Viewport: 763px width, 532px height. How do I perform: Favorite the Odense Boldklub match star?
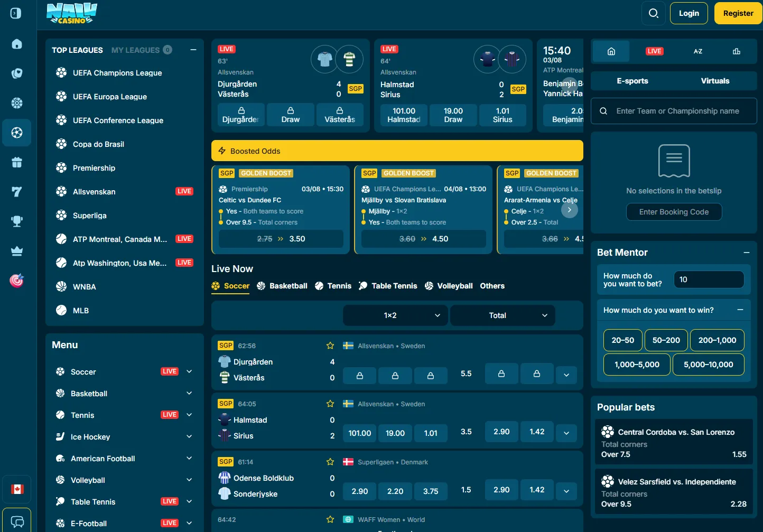coord(330,462)
